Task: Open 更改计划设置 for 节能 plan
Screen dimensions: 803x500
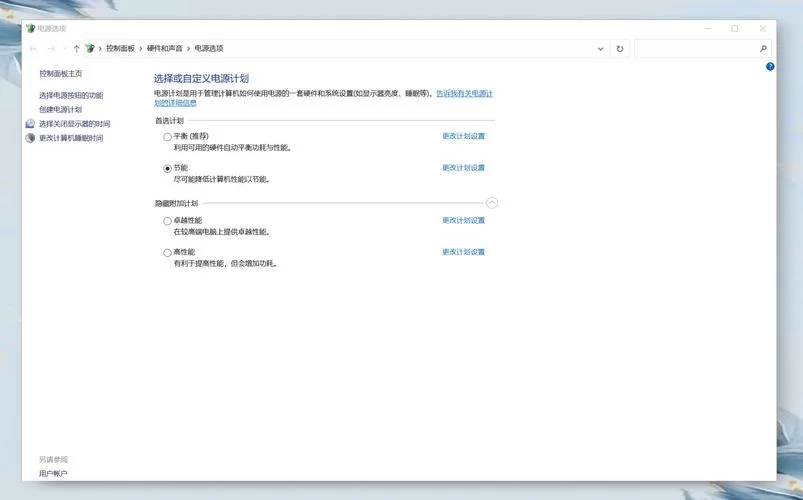Action: 463,168
